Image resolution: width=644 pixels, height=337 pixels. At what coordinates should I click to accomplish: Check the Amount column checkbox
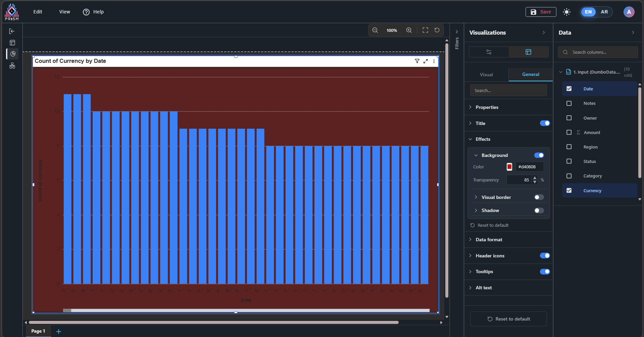click(x=569, y=132)
